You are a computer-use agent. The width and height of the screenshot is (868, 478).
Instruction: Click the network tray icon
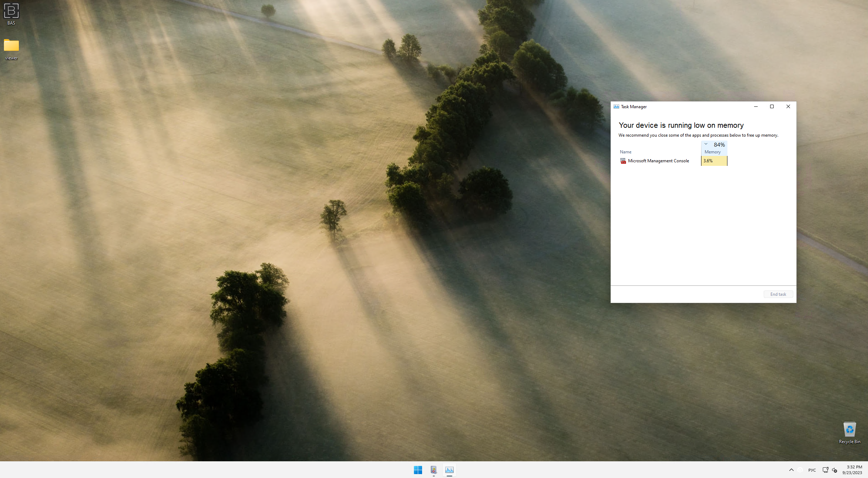[825, 470]
